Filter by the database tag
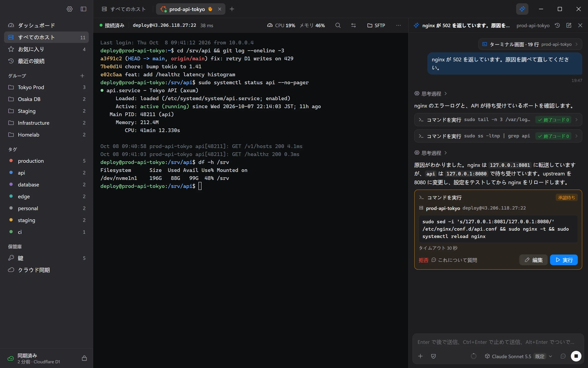 pyautogui.click(x=46, y=184)
